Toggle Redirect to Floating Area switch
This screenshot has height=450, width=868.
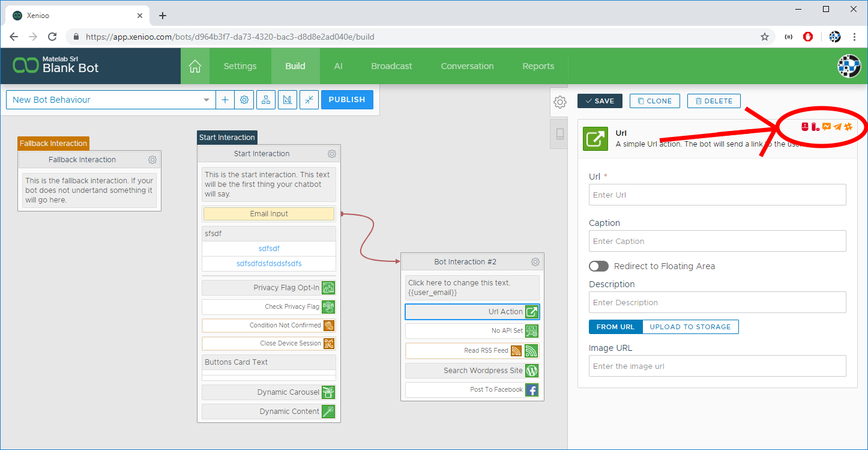tap(598, 266)
